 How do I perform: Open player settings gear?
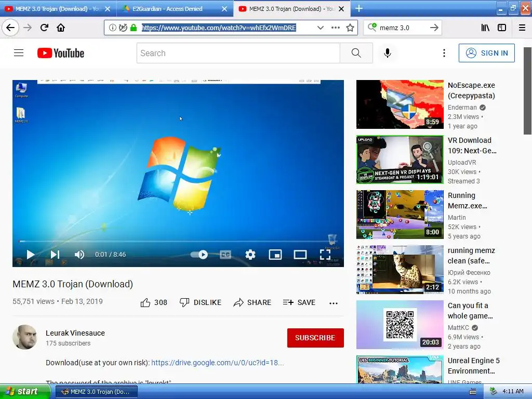(x=250, y=255)
